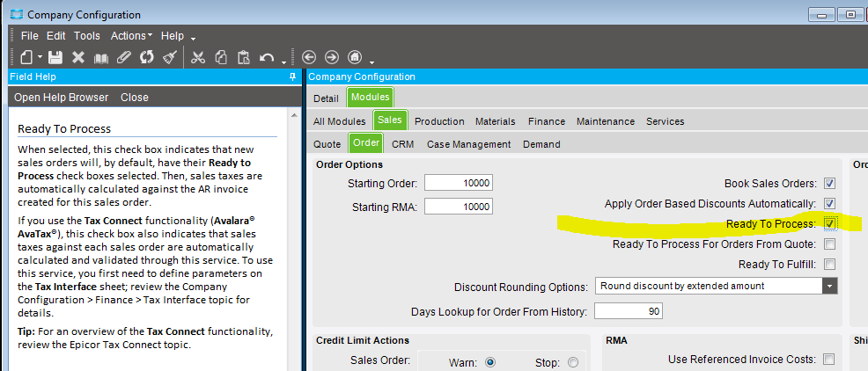Image resolution: width=868 pixels, height=371 pixels.
Task: Open the standard toolbar overflow arrow after Undo
Action: click(x=283, y=62)
